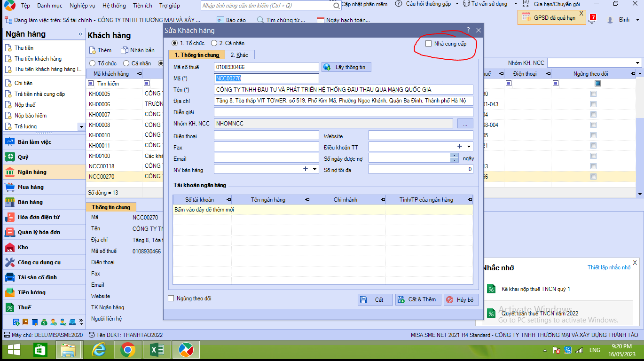Pin the Tên ngân hàng column
This screenshot has width=644, height=361.
(x=307, y=200)
